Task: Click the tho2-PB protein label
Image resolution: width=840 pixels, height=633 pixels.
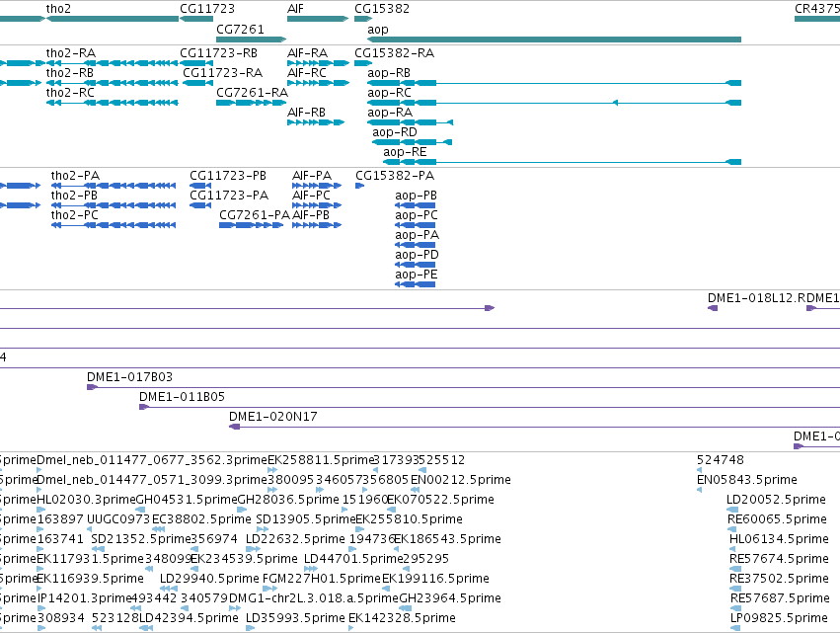Action: tap(74, 196)
